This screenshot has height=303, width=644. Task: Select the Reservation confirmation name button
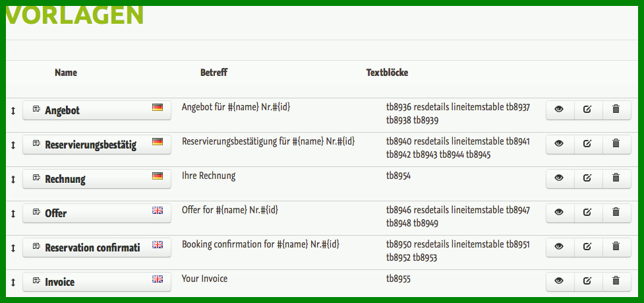[97, 247]
